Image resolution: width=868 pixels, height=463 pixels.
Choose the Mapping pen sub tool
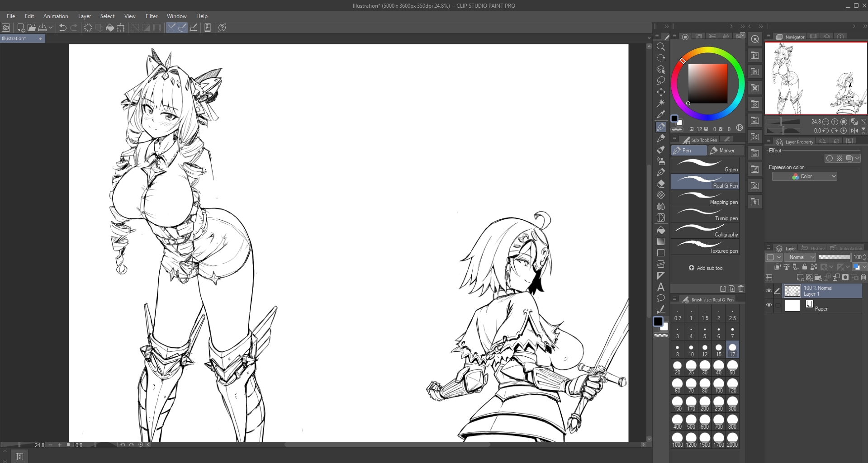(705, 198)
